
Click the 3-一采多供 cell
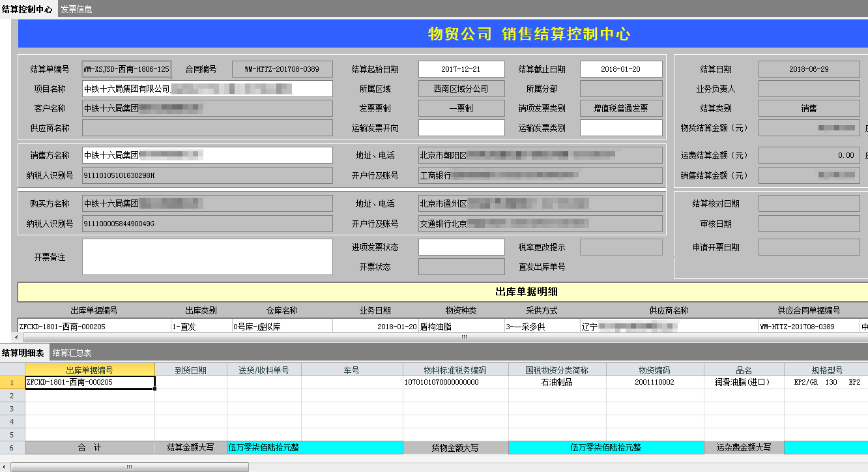(542, 327)
